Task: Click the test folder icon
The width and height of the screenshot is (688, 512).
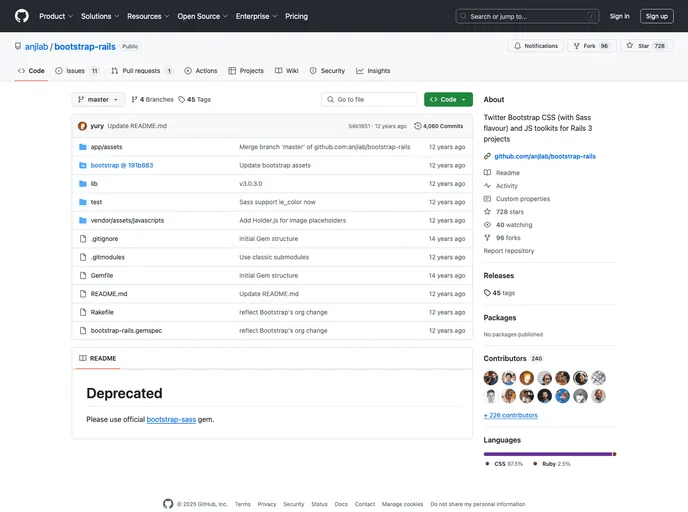Action: click(82, 202)
